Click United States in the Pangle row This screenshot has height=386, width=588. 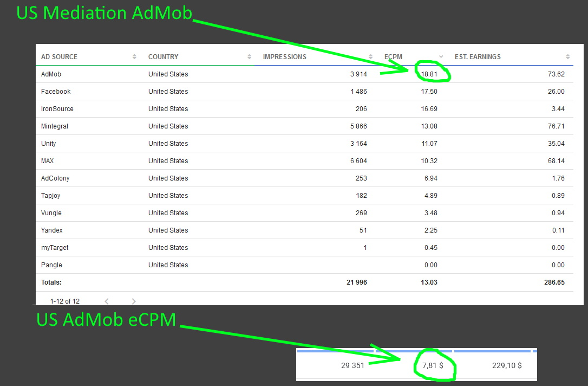point(168,265)
